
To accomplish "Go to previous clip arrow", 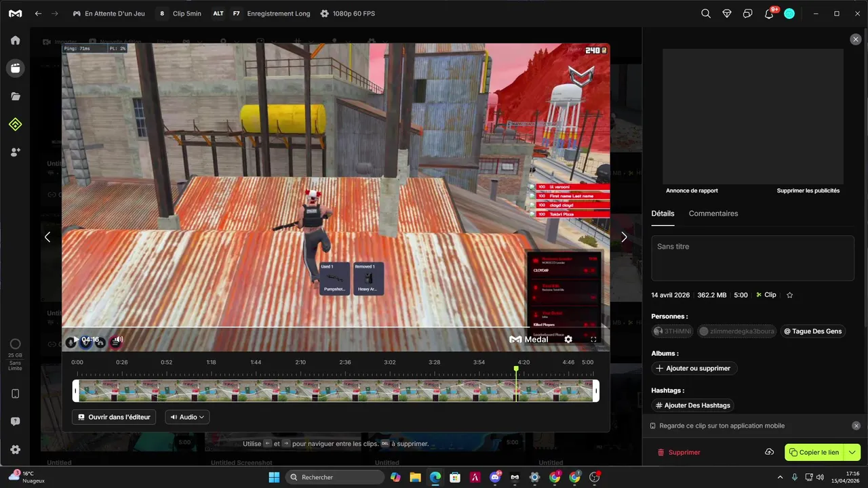I will (x=47, y=237).
